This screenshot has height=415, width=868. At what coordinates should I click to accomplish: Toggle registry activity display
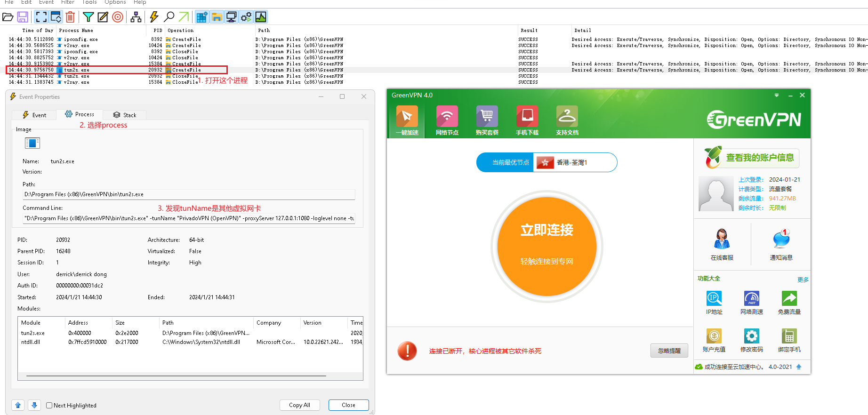click(x=201, y=17)
